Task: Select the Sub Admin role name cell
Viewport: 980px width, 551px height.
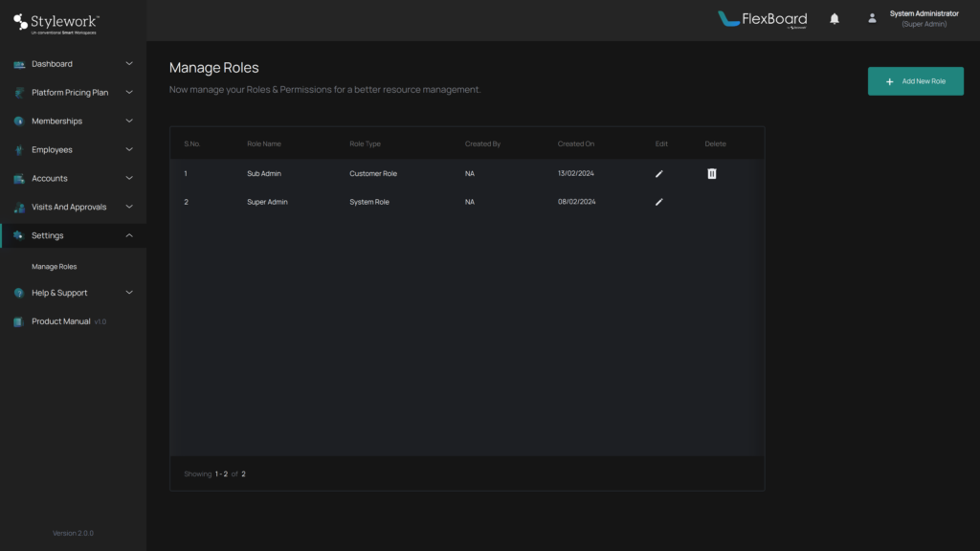Action: click(x=264, y=174)
